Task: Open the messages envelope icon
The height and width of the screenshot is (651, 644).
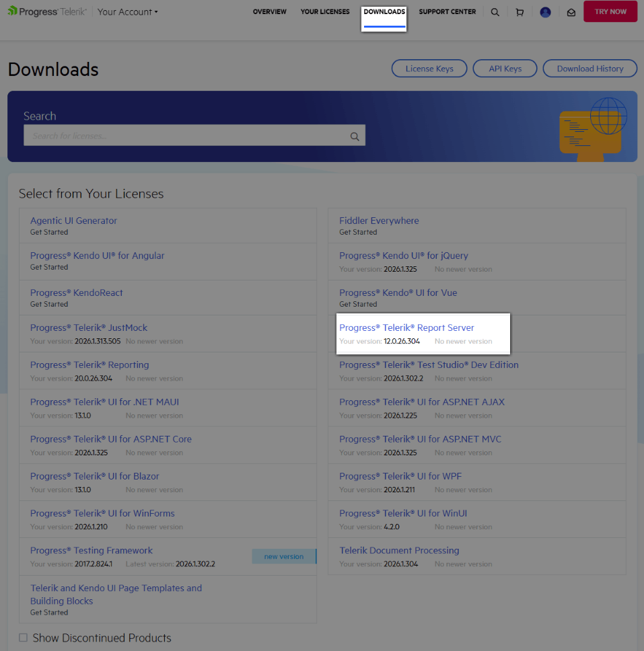Action: [571, 11]
